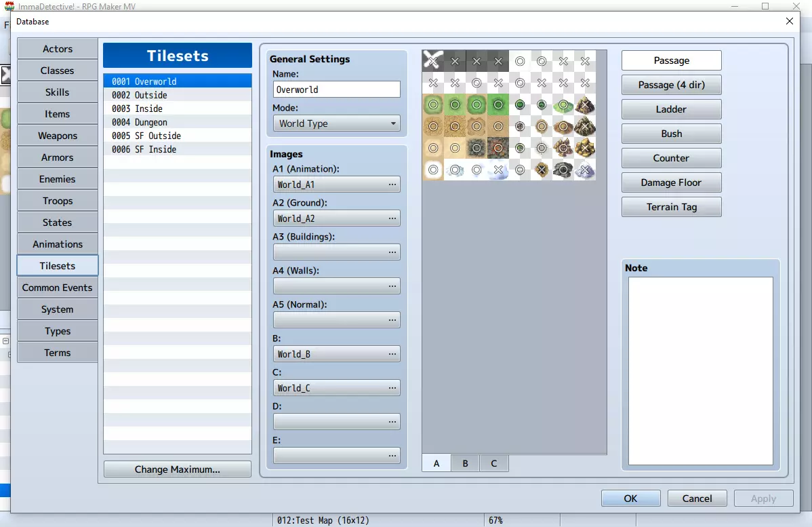Toggle passage on the icy cloud tile marked X
Screen dimensions: 812x527
click(498, 170)
